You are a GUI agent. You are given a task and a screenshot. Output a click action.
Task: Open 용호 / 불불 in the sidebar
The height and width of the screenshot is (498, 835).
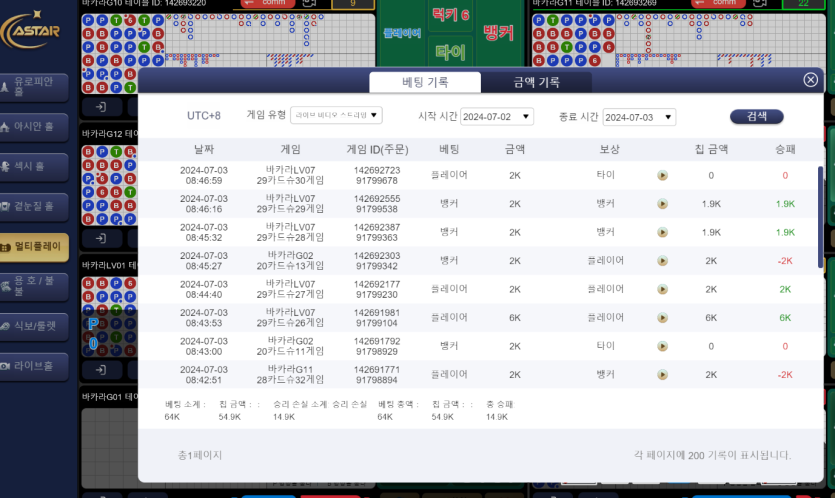[34, 287]
